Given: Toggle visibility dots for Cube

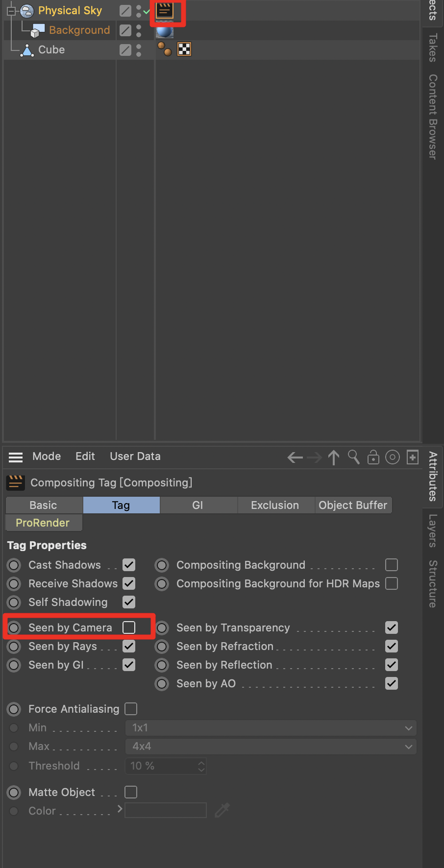Looking at the screenshot, I should coord(139,50).
